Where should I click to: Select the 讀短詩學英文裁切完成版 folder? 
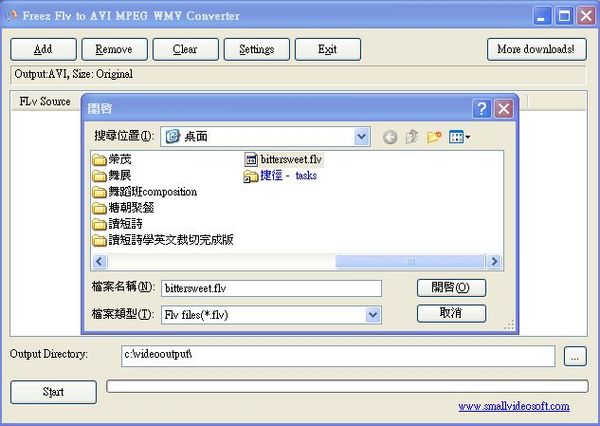(x=163, y=240)
